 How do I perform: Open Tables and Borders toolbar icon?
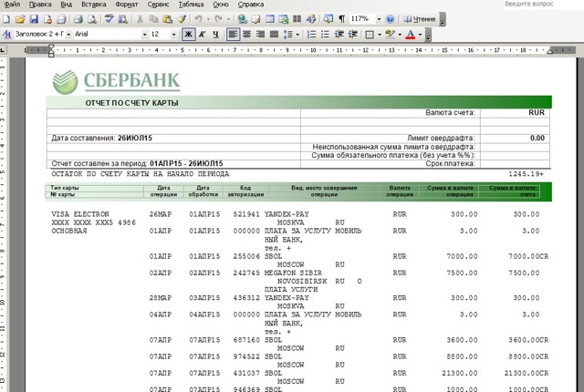click(255, 19)
